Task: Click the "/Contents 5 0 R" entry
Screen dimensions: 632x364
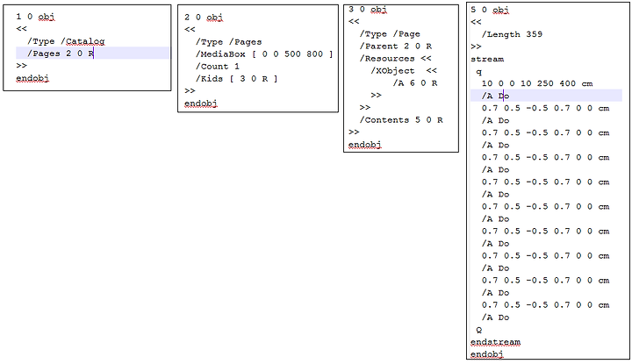Action: [x=401, y=120]
